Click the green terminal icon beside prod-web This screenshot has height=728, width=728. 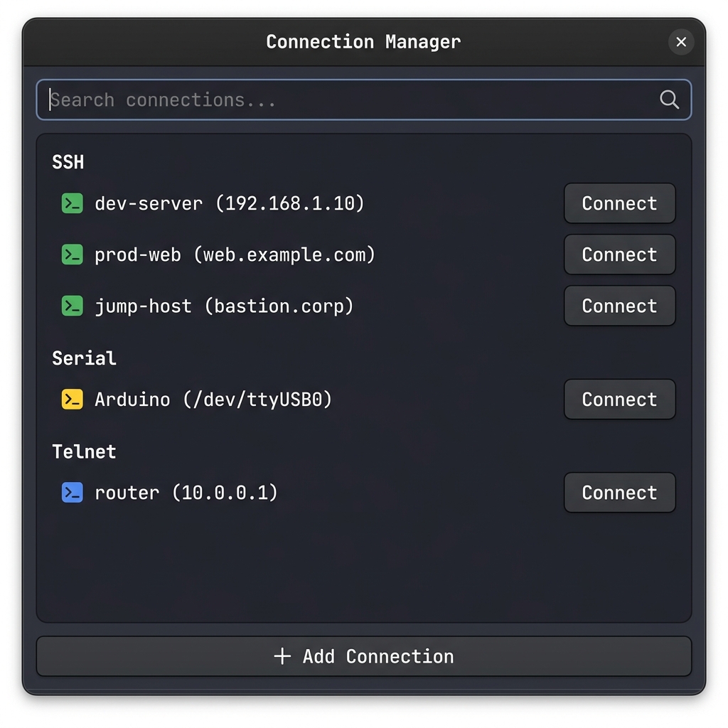[72, 255]
